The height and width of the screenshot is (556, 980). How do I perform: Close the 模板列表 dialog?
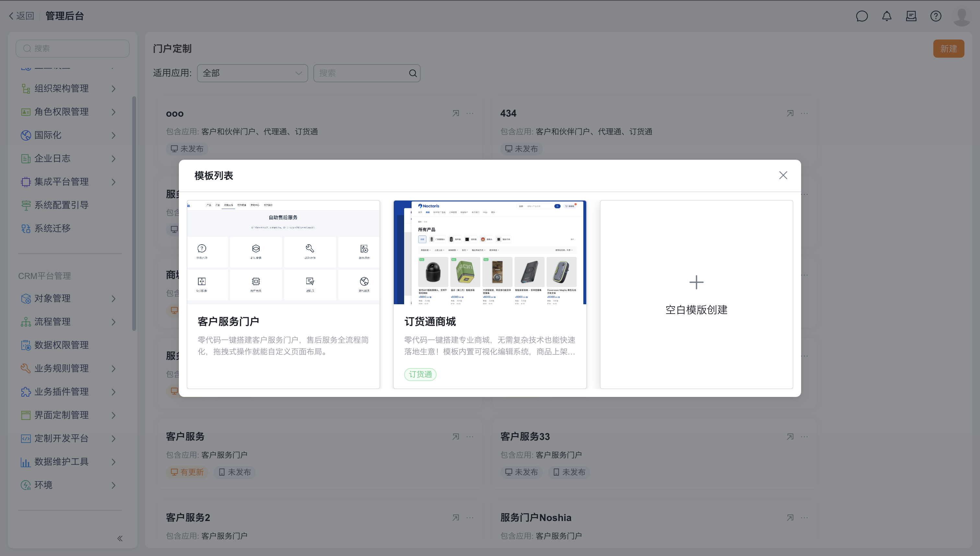(x=783, y=175)
